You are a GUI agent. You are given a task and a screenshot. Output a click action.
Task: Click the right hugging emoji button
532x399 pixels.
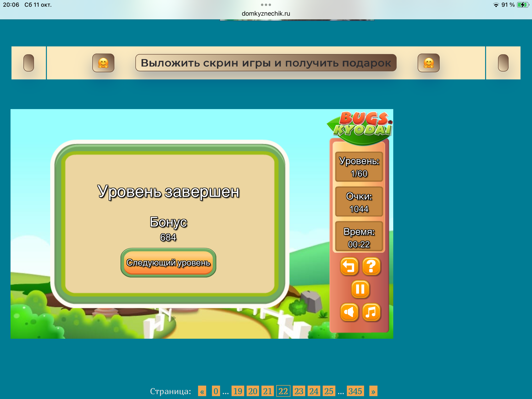(428, 63)
